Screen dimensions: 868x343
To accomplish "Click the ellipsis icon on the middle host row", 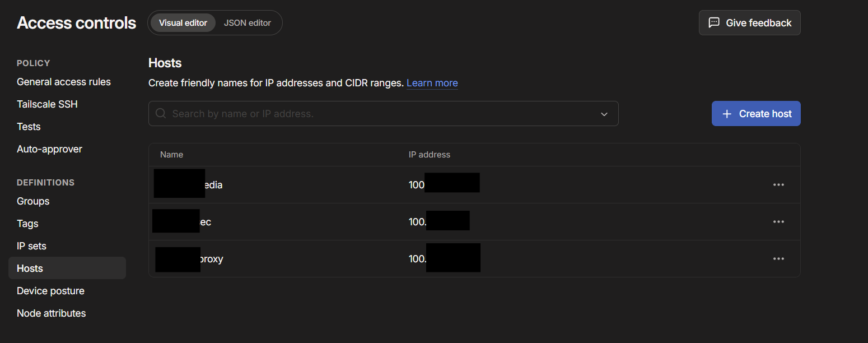I will click(778, 222).
